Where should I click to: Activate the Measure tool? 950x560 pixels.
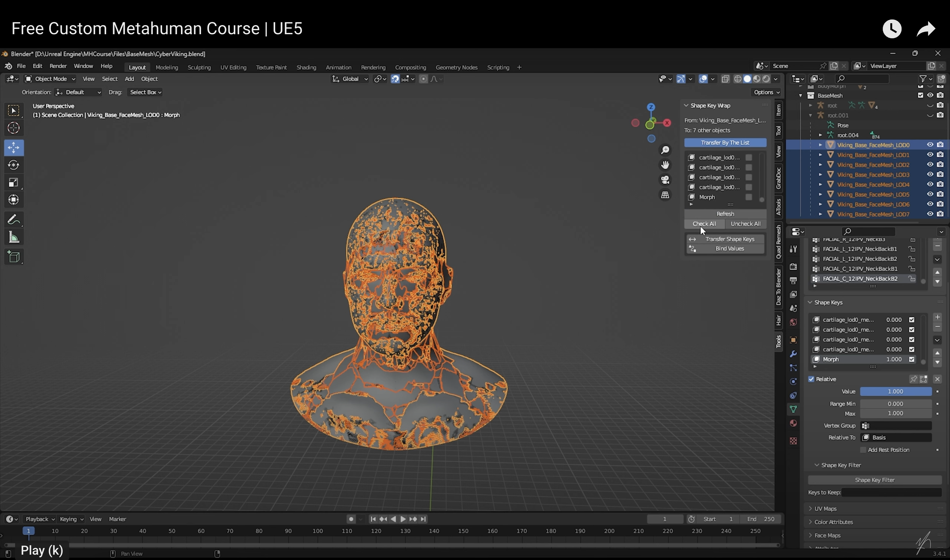(14, 237)
